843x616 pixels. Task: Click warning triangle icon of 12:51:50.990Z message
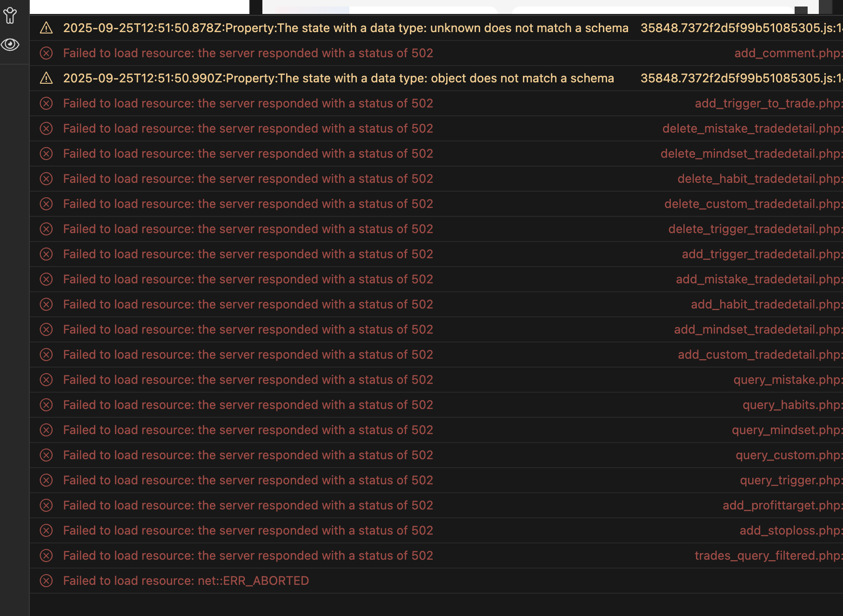click(46, 78)
